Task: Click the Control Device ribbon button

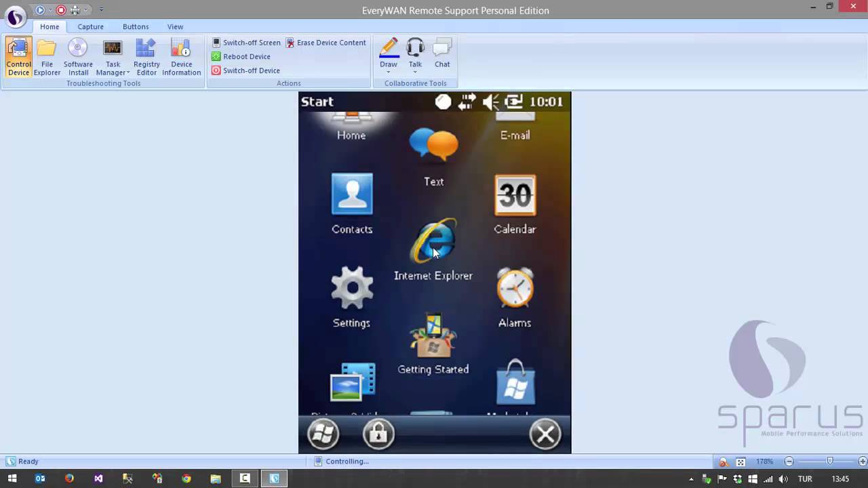Action: (19, 57)
